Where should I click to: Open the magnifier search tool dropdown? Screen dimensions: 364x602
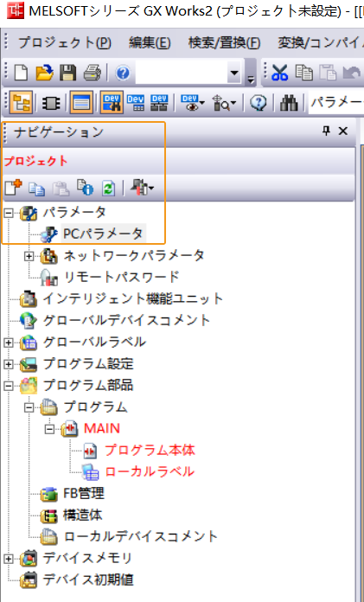tap(225, 103)
